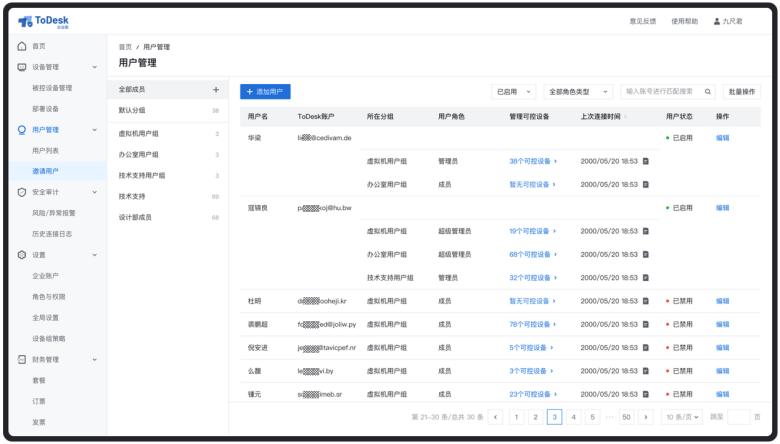Screen dimensions: 780x444
Task: Click the magnifier icon in the account search box
Action: [x=708, y=92]
